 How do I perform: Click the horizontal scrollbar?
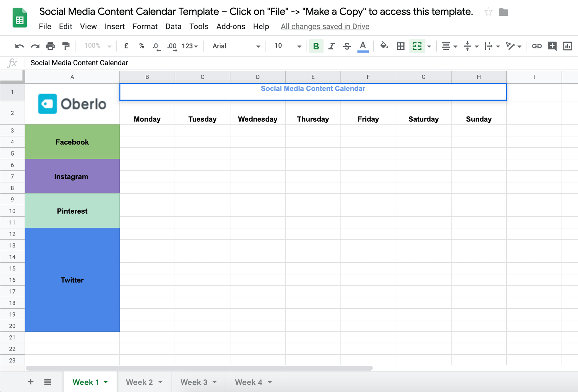click(x=199, y=368)
